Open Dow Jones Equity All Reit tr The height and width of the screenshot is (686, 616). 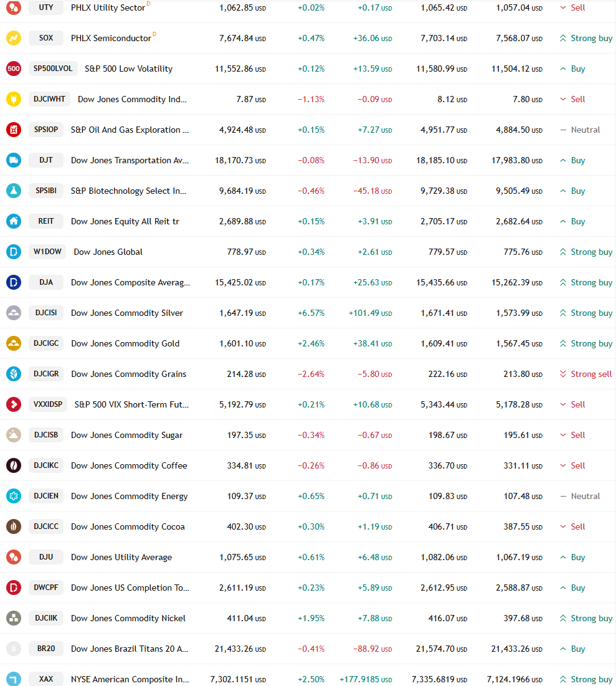coord(125,221)
